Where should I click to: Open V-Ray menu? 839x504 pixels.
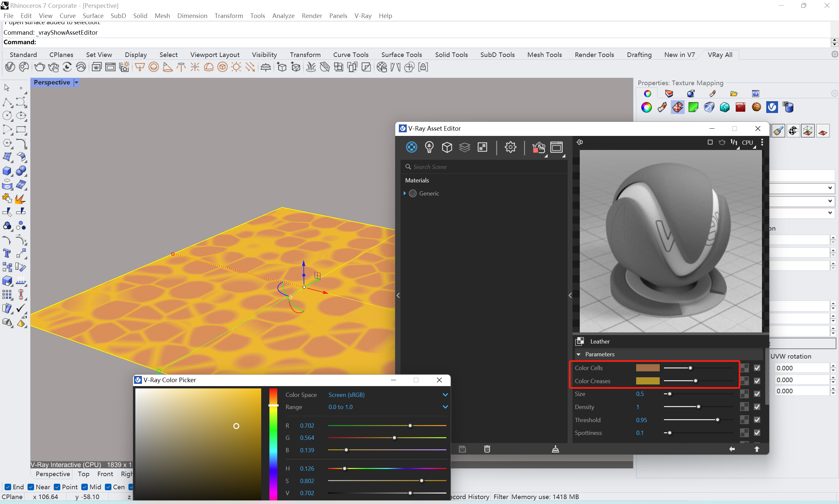tap(362, 16)
